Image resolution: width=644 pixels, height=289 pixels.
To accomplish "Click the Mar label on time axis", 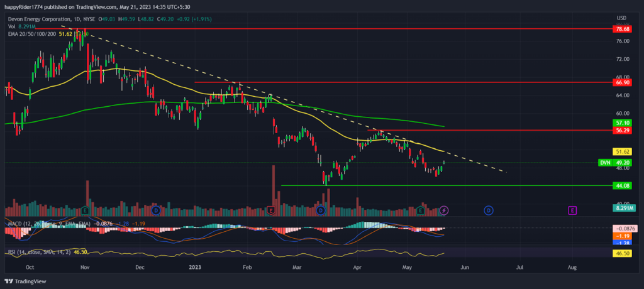I will coord(297,267).
